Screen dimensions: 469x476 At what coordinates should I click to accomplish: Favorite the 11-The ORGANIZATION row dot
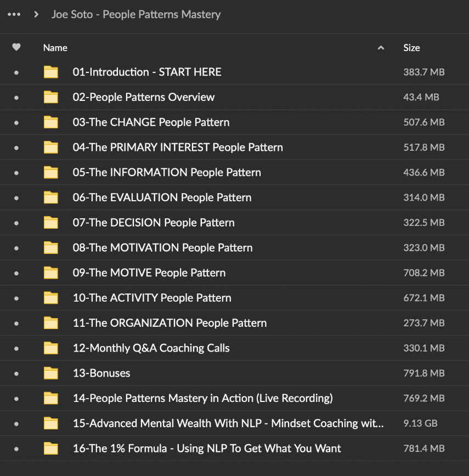pos(16,324)
